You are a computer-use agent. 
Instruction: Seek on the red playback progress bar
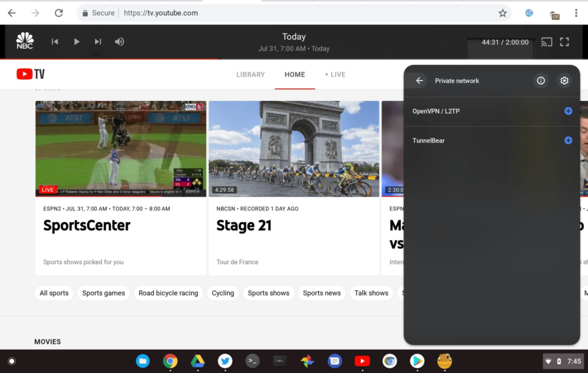coord(110,59)
